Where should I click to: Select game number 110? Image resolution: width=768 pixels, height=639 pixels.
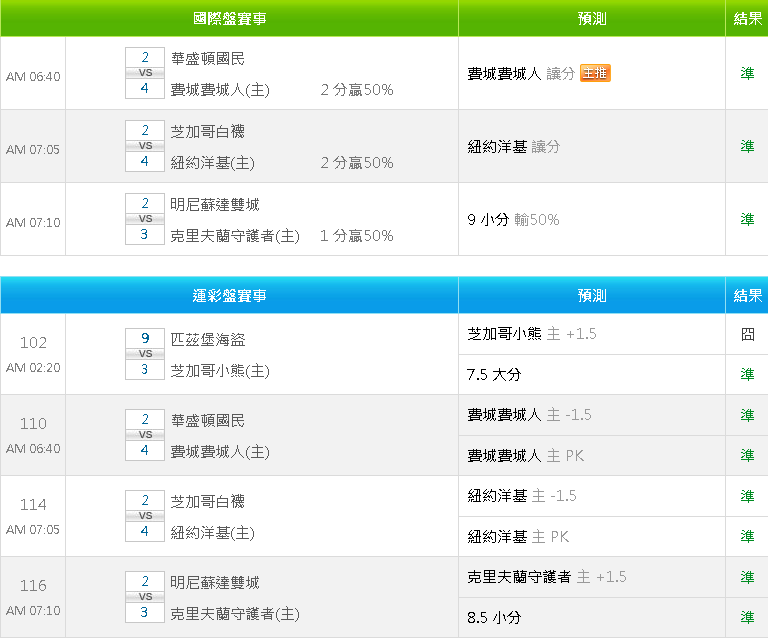pos(33,424)
